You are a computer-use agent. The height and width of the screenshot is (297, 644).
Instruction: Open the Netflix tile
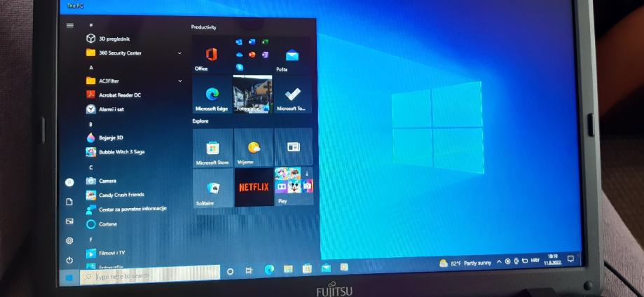(x=254, y=187)
